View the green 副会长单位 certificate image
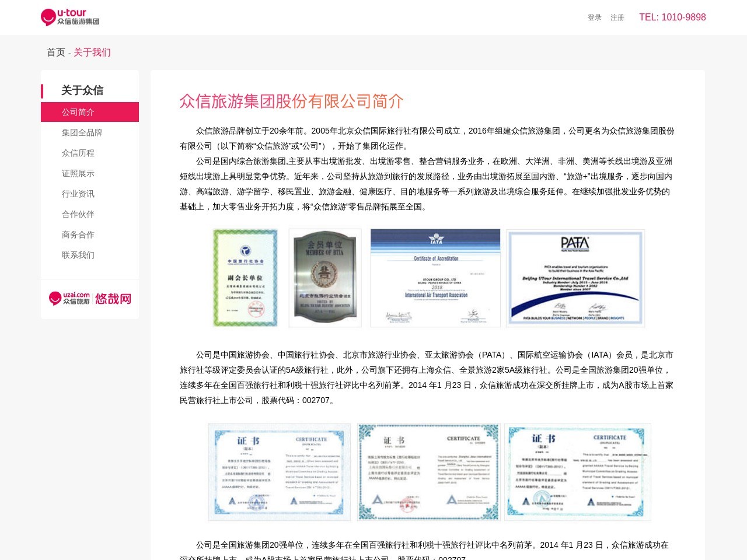Viewport: 747px width, 560px height. (x=245, y=278)
